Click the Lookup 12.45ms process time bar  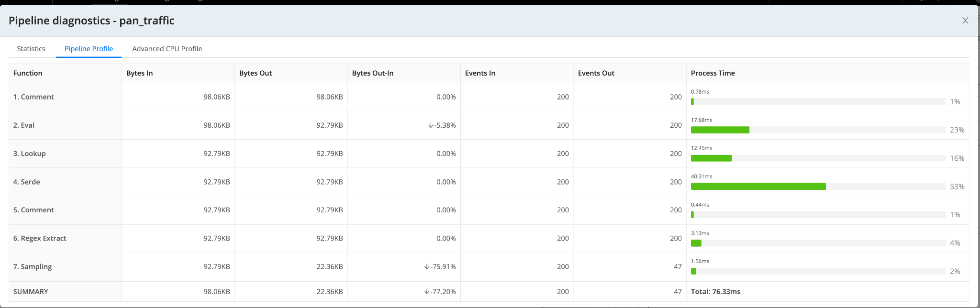click(x=711, y=158)
